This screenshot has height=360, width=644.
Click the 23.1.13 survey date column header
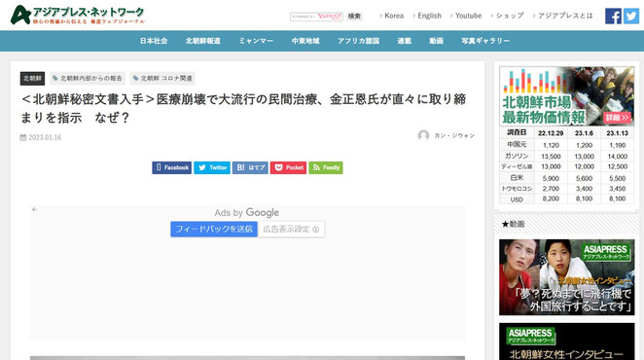[618, 133]
